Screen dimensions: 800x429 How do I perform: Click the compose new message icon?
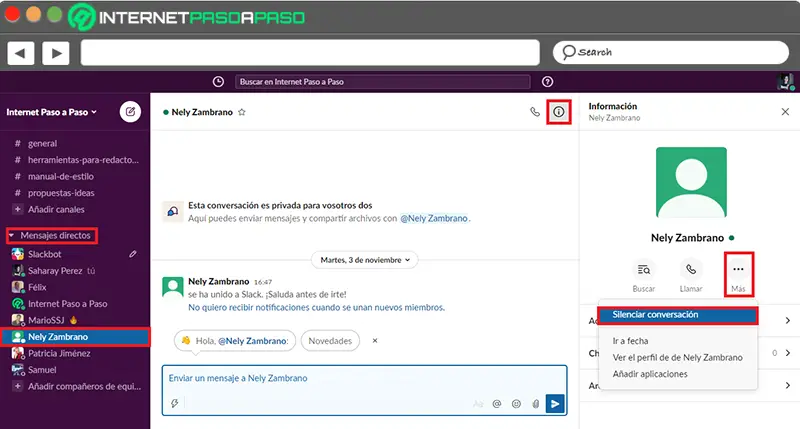coord(130,112)
